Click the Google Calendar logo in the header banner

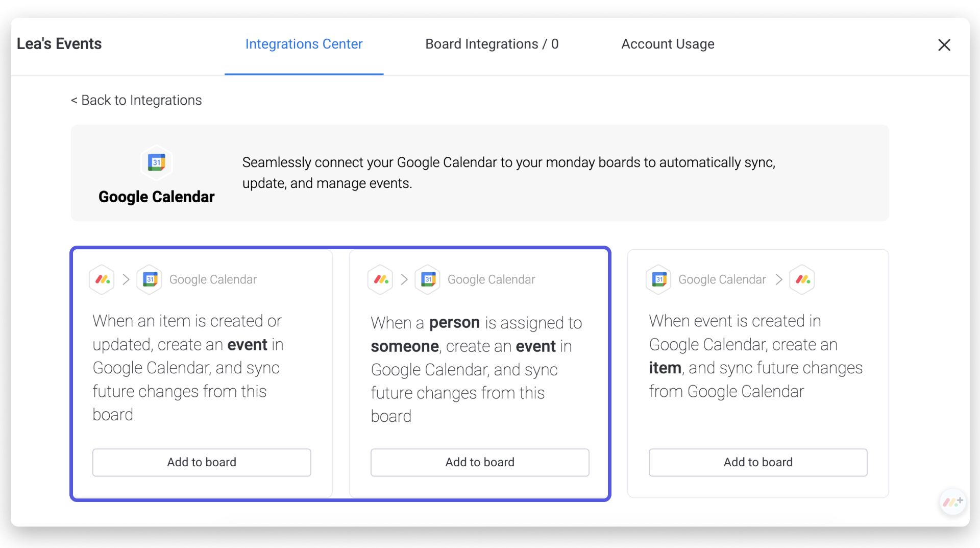[x=156, y=162]
